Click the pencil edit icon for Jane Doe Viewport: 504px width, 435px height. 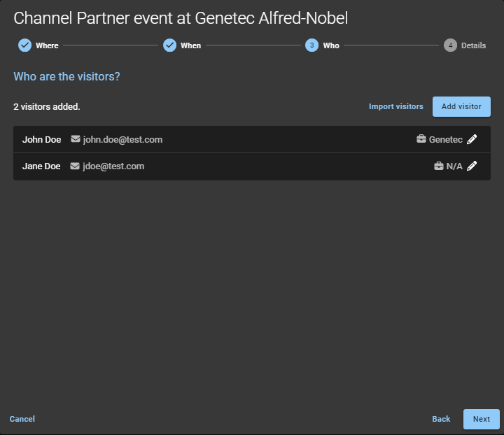[x=472, y=166]
